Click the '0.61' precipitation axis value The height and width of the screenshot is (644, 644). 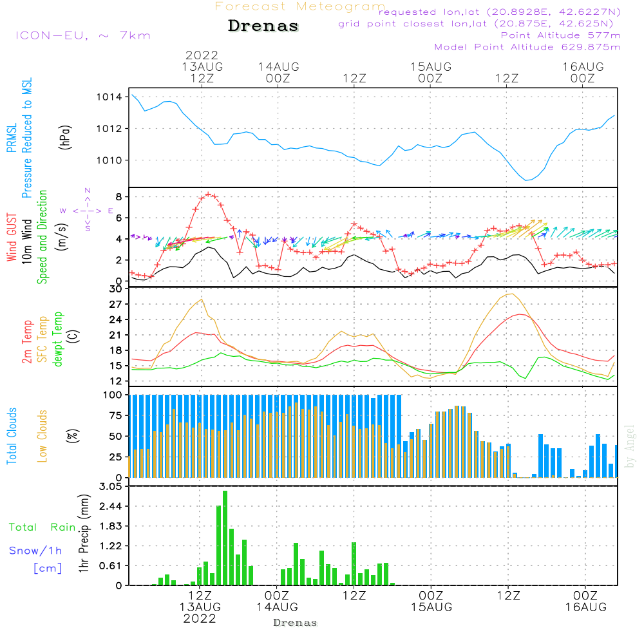[111, 566]
